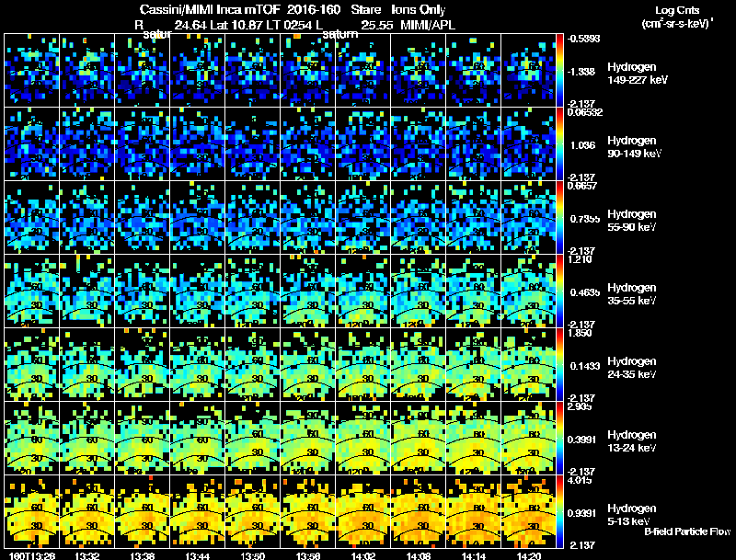Select the 13-24 keV image at 14:08
Viewport: 736px width, 560px height.
[419, 438]
